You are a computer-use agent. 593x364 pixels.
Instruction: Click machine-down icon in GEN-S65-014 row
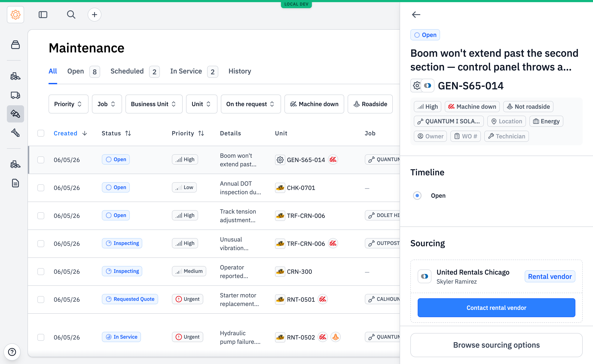click(x=333, y=160)
